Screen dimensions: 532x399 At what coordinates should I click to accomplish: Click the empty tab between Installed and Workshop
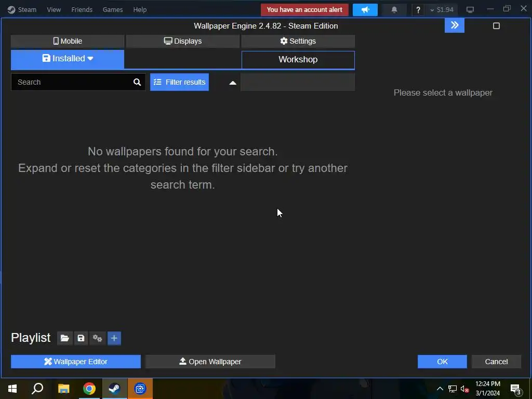pos(183,60)
